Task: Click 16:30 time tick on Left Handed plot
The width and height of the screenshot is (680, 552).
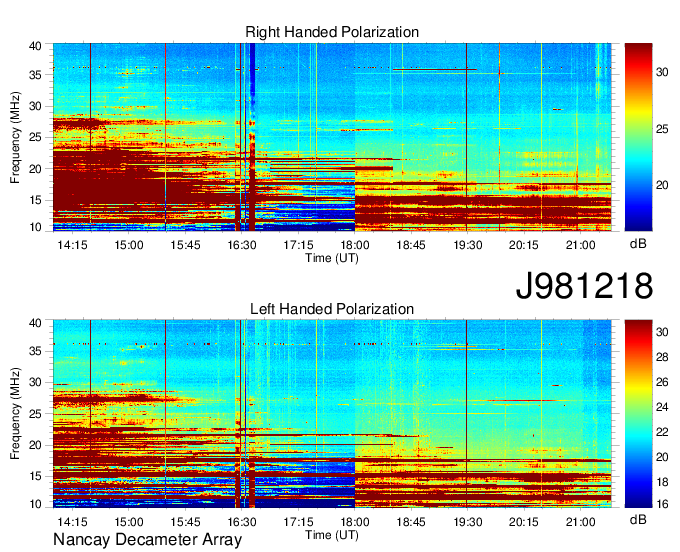Action: pos(242,522)
